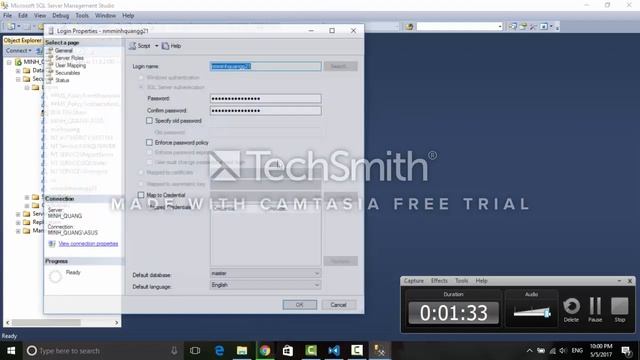This screenshot has height=360, width=640.
Task: Collapse the Security folder node
Action: [18, 79]
